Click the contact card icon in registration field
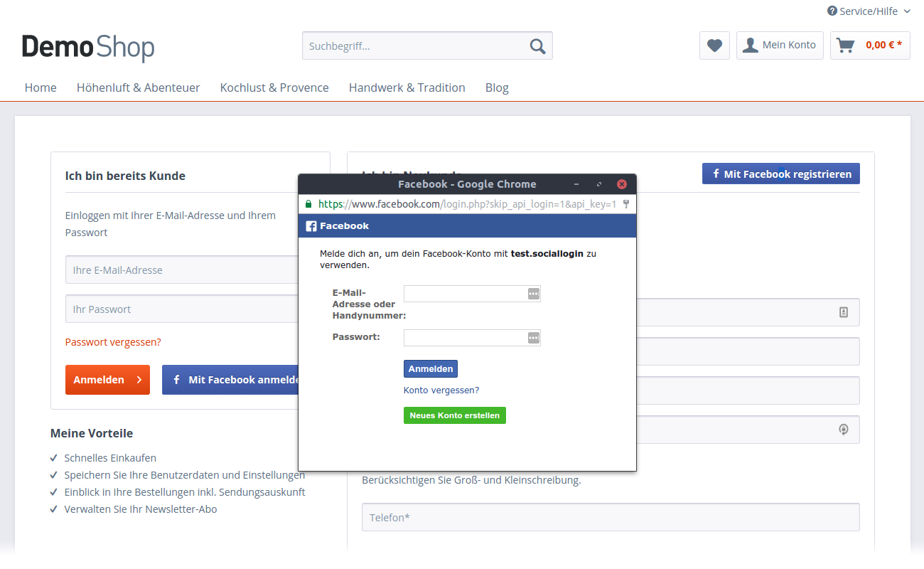The height and width of the screenshot is (569, 924). tap(844, 312)
